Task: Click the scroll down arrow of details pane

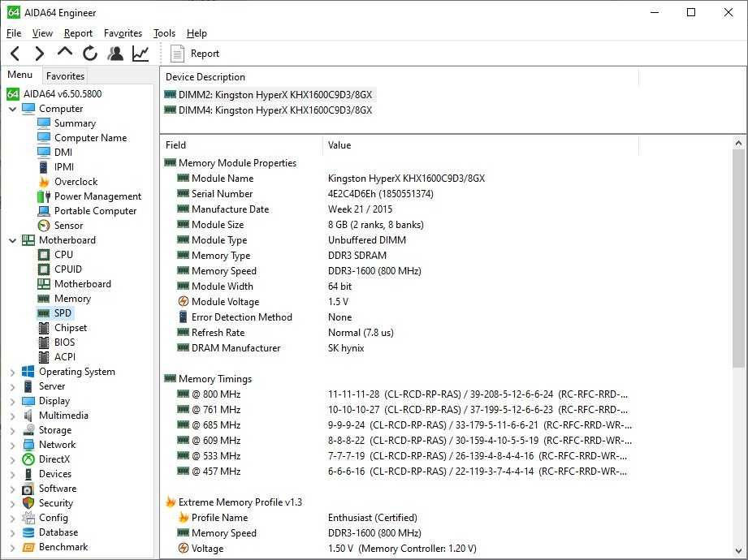Action: pyautogui.click(x=738, y=551)
